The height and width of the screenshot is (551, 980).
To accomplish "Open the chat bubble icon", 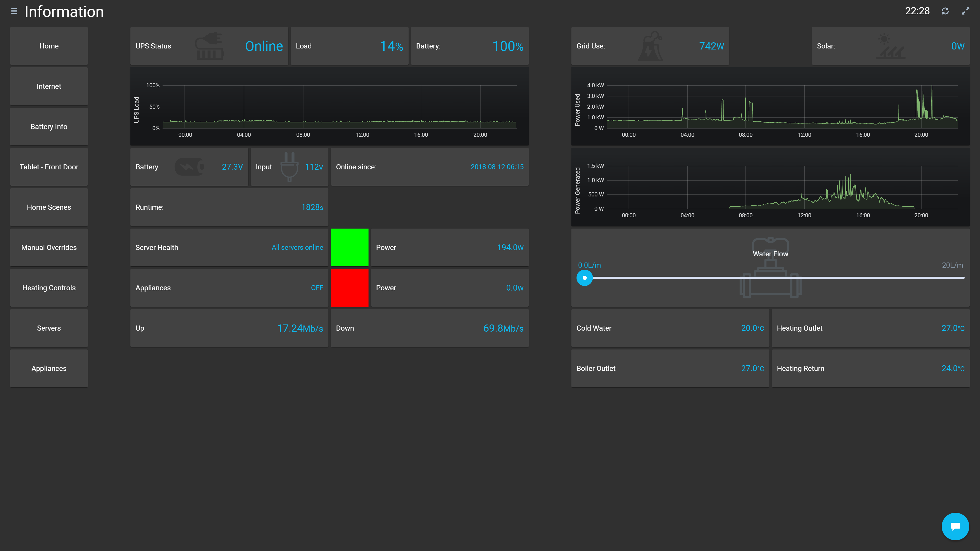I will pos(955,526).
